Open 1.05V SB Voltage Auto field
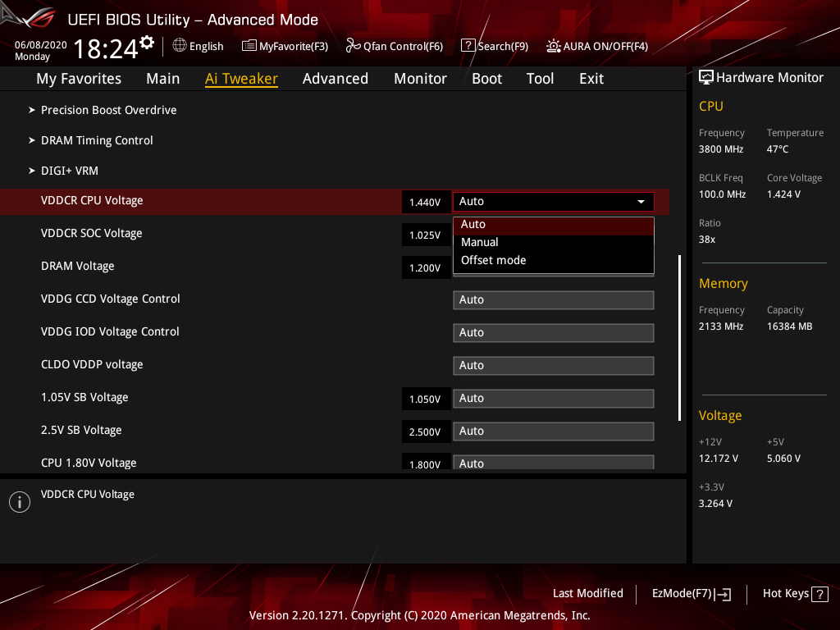This screenshot has width=840, height=630. click(x=554, y=399)
